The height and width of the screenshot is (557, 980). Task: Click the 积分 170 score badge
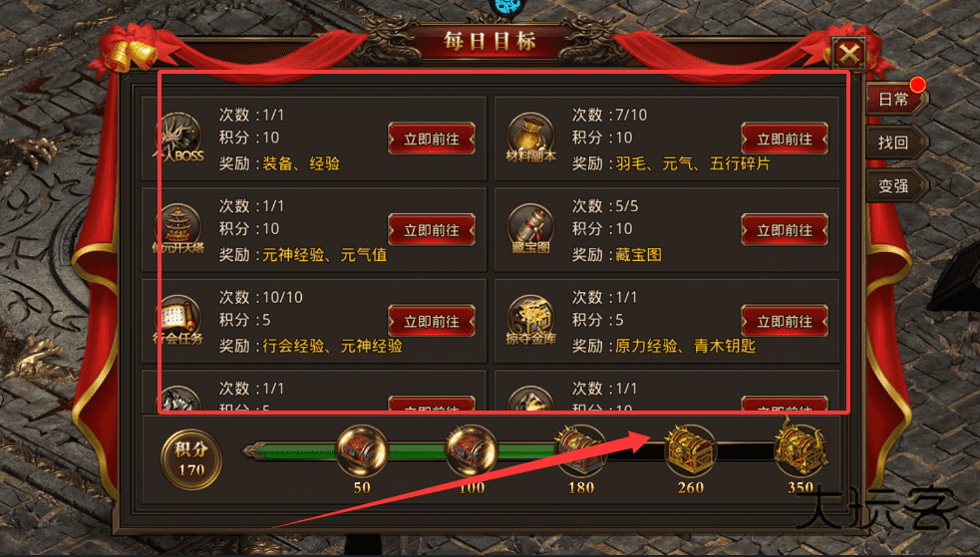(191, 460)
